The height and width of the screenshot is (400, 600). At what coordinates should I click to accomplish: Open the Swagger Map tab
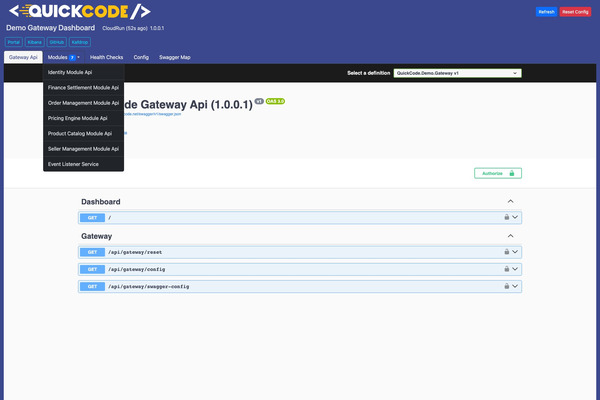click(x=174, y=57)
